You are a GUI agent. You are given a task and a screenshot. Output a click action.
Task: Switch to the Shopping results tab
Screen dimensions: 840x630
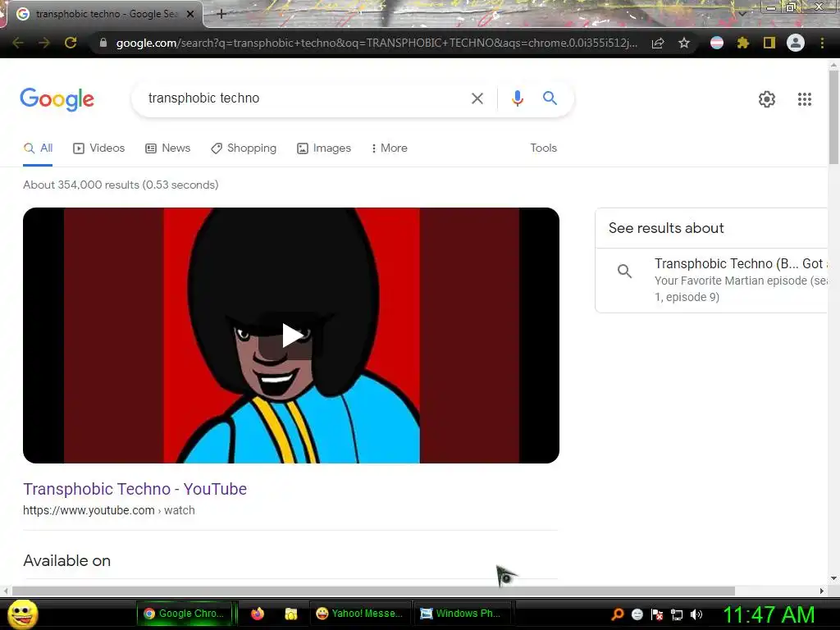pos(244,148)
